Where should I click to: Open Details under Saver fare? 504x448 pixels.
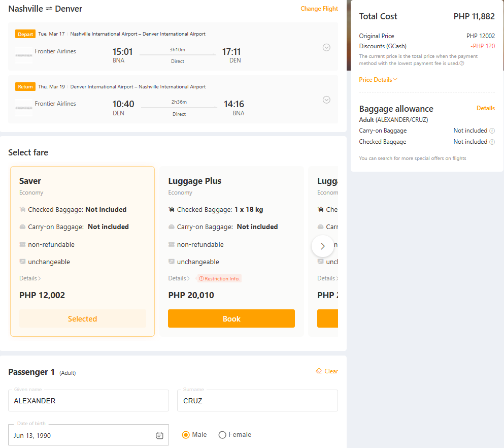(x=30, y=278)
